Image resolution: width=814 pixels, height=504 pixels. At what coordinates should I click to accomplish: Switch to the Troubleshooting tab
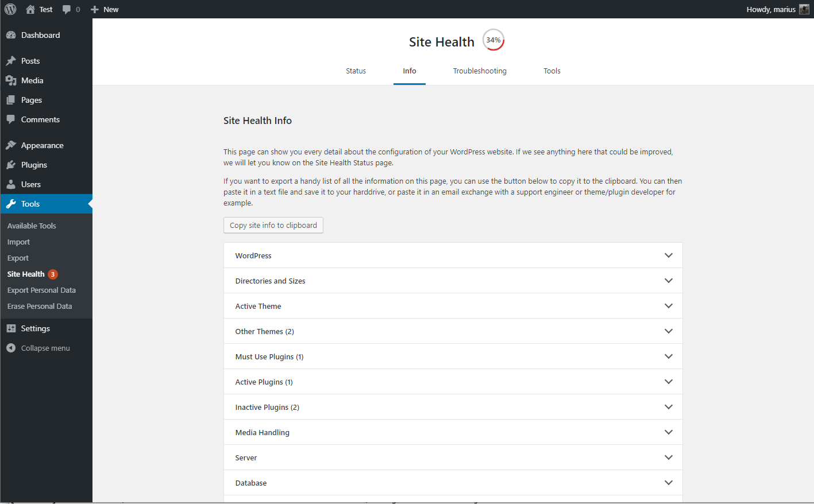point(480,71)
